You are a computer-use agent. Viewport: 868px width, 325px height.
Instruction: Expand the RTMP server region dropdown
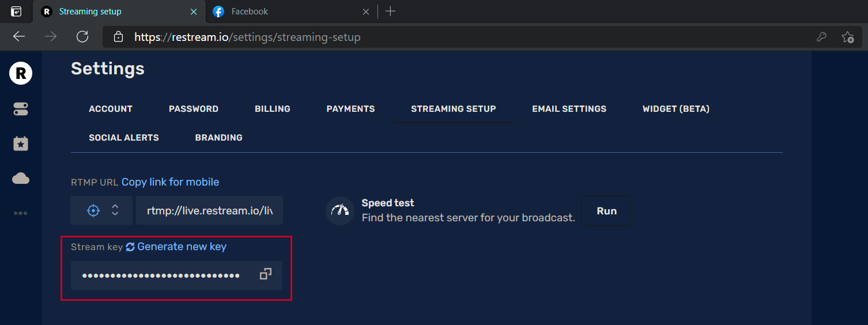point(101,210)
